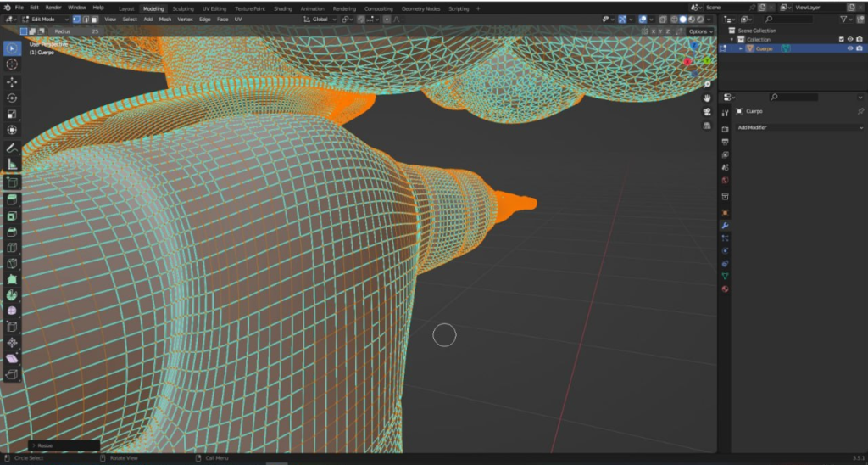
Task: Switch to the Sculpting workspace tab
Action: [183, 8]
